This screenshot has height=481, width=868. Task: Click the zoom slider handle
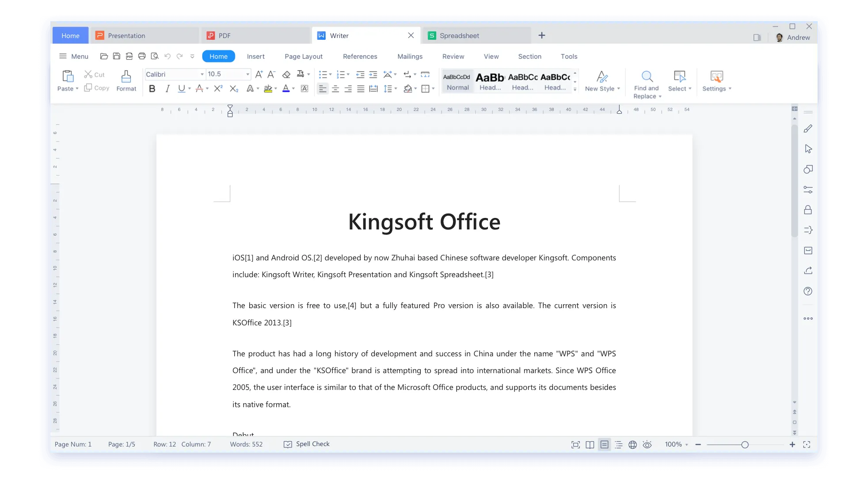(x=745, y=445)
